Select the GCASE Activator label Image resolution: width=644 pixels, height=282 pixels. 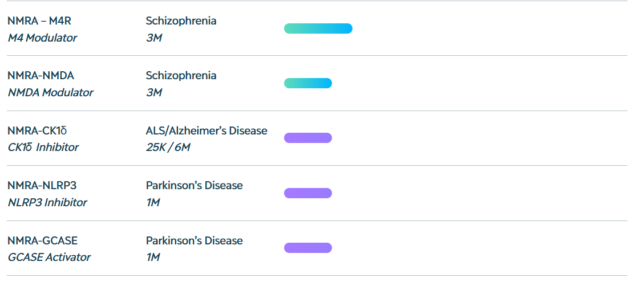pyautogui.click(x=49, y=258)
